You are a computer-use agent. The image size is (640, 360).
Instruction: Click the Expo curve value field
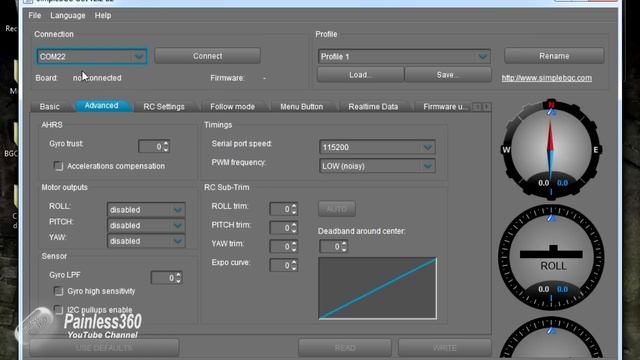[x=280, y=265]
